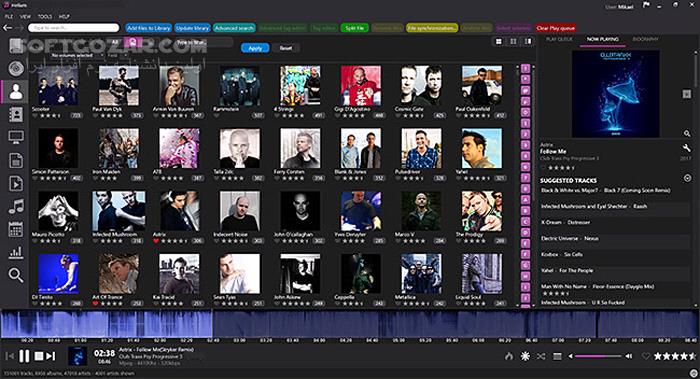Toggle the heart on Art Of Trance
The image size is (700, 379).
(95, 304)
